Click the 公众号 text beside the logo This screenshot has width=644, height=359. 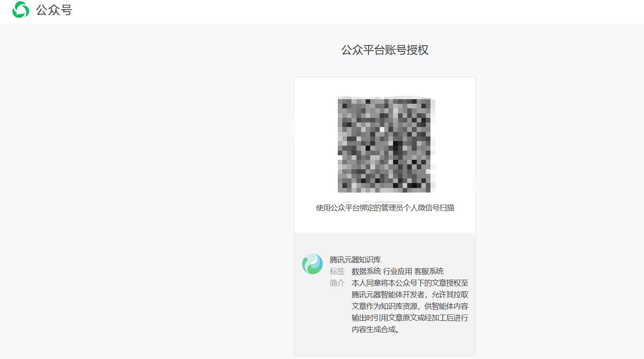(x=54, y=10)
